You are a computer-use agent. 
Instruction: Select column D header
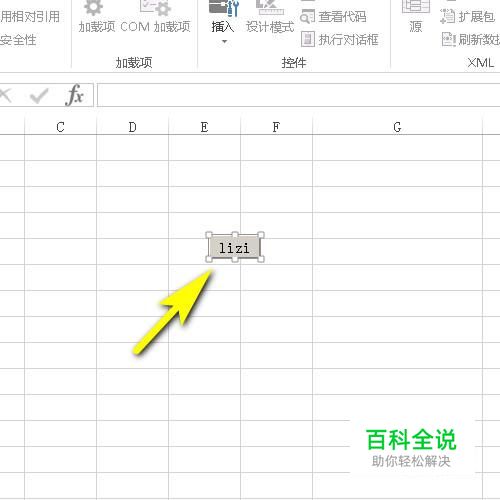coord(132,127)
